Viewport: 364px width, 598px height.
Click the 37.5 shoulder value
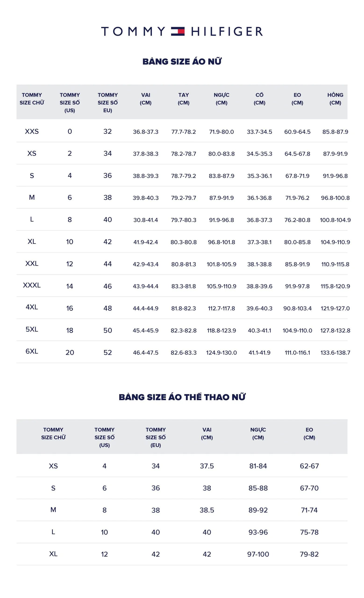[207, 466]
